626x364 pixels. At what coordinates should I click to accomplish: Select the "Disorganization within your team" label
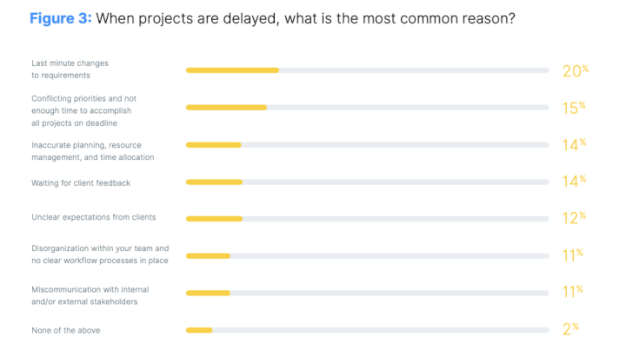tap(99, 255)
